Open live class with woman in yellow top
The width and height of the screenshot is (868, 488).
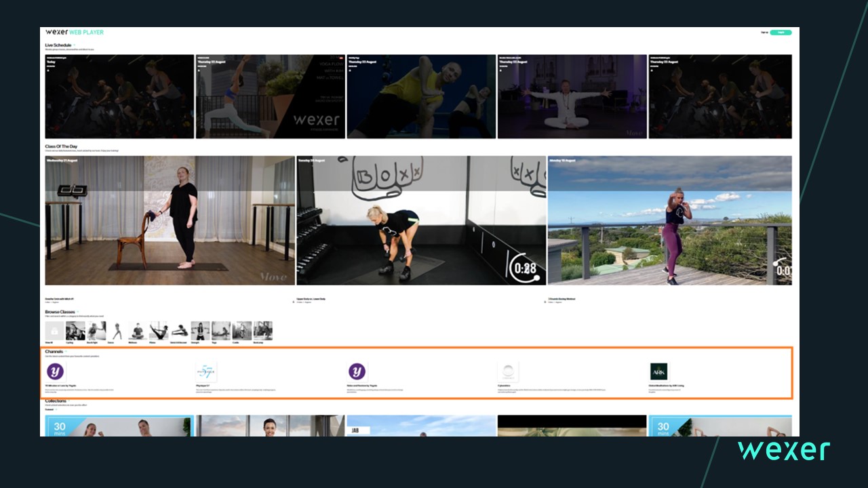coord(421,97)
